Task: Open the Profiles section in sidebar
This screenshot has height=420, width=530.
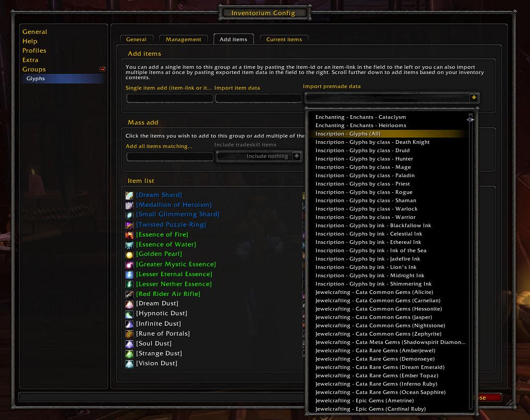Action: click(34, 51)
